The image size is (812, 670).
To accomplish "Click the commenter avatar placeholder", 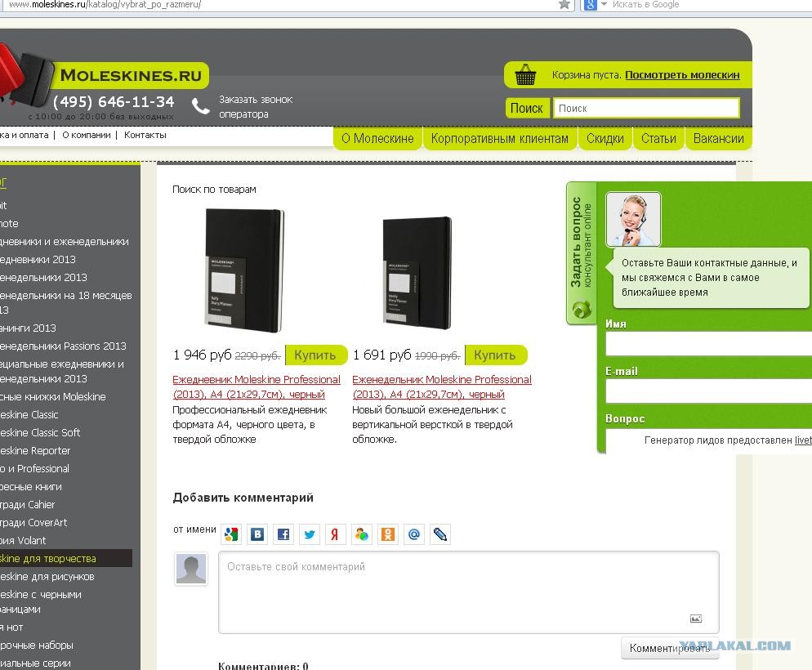I will [191, 569].
